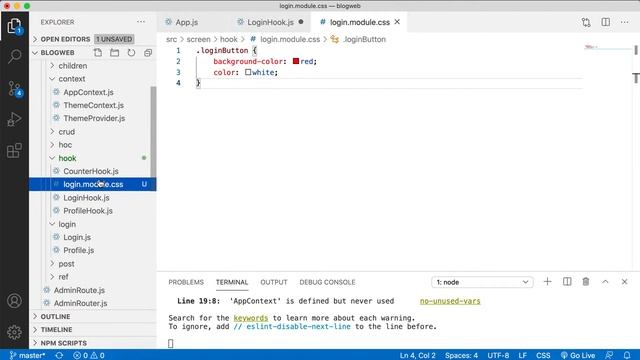Expand the post folder

[66, 264]
